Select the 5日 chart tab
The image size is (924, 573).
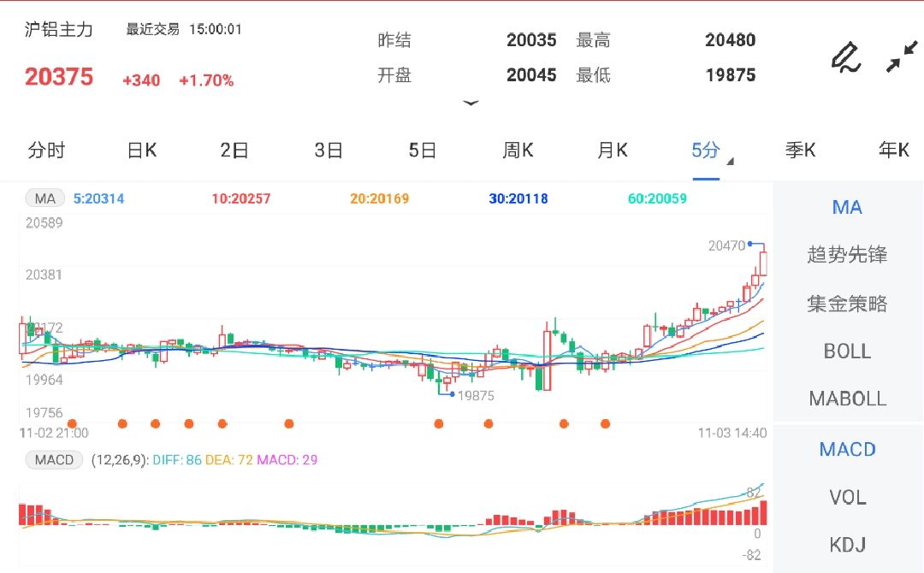tap(423, 151)
